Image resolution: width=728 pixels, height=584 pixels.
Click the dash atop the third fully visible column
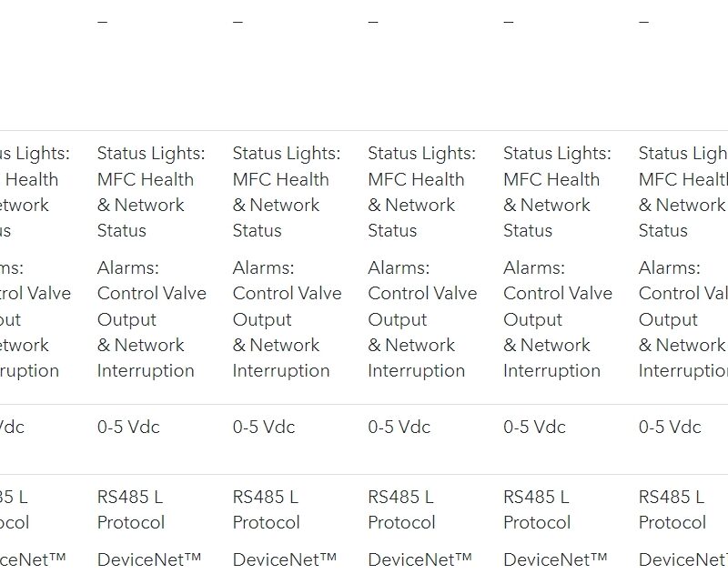click(373, 22)
